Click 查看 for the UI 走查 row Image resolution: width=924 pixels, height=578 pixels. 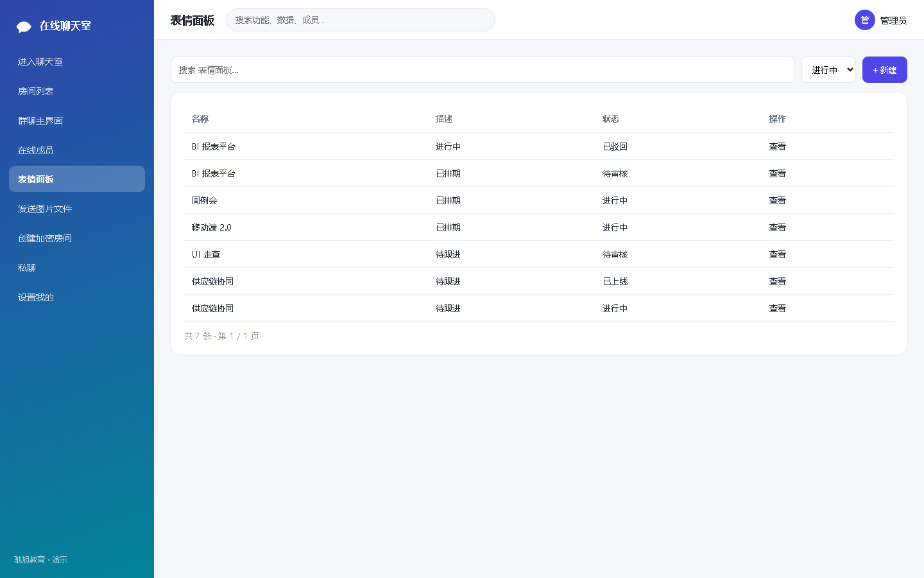pos(778,254)
